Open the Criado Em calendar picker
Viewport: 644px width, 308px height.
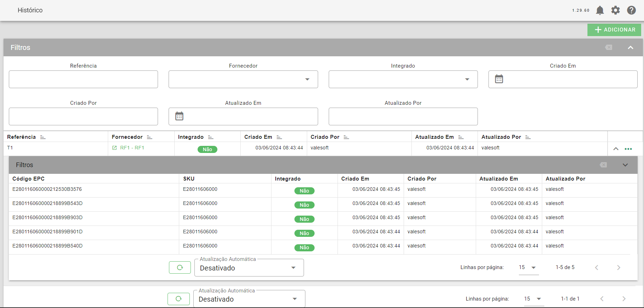[x=499, y=79]
